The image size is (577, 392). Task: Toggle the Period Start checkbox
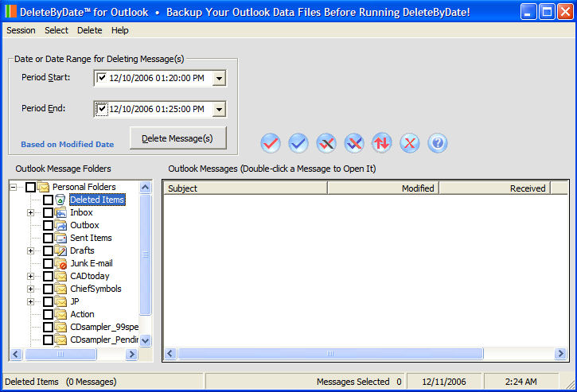click(x=102, y=78)
